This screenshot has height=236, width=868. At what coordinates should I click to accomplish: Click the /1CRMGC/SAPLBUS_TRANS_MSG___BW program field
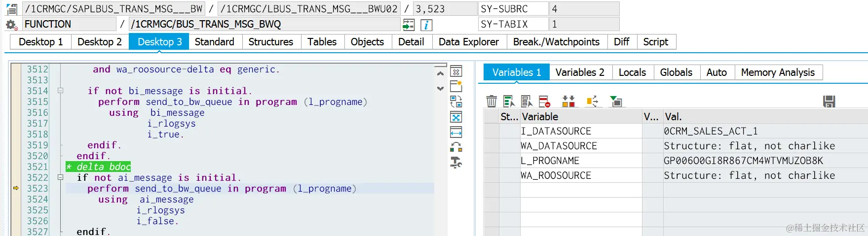[113, 9]
